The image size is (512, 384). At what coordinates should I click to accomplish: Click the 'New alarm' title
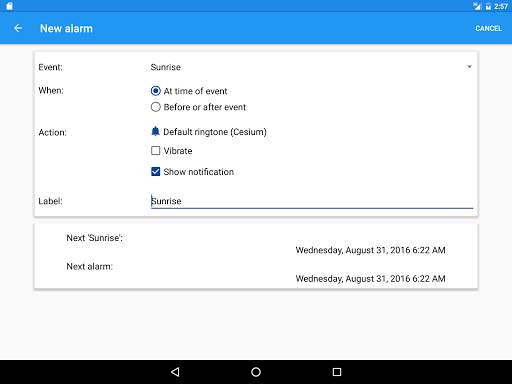(x=66, y=28)
